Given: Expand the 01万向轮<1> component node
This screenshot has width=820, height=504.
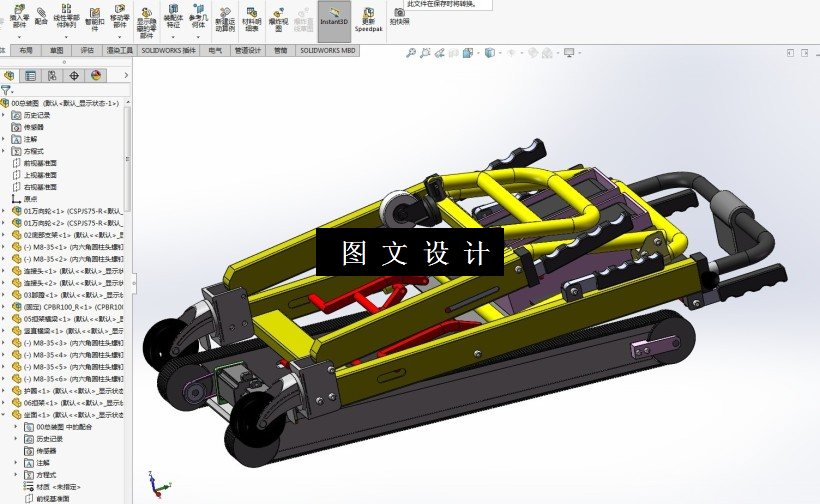Looking at the screenshot, I should point(4,211).
